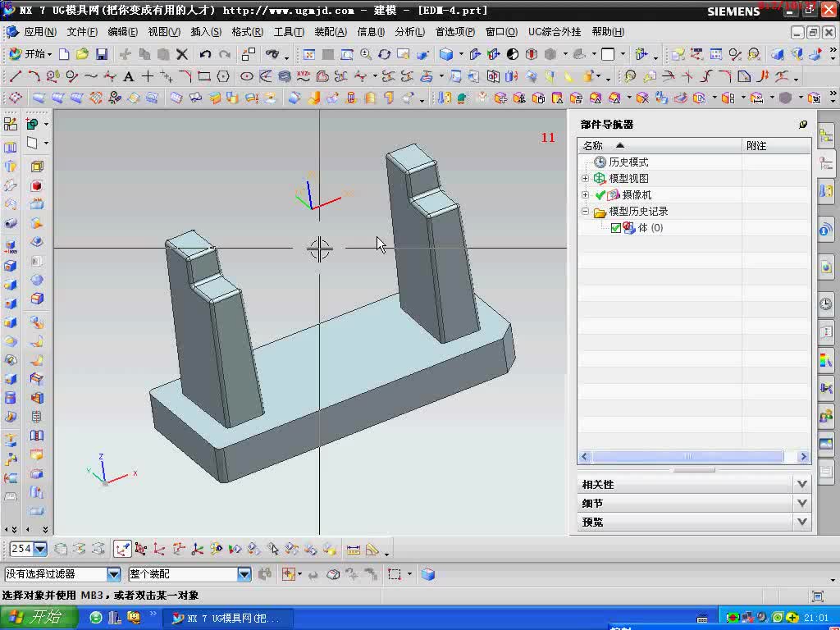Click the 21:01 clock in system tray
Screen dimensions: 840x630
coord(816,619)
